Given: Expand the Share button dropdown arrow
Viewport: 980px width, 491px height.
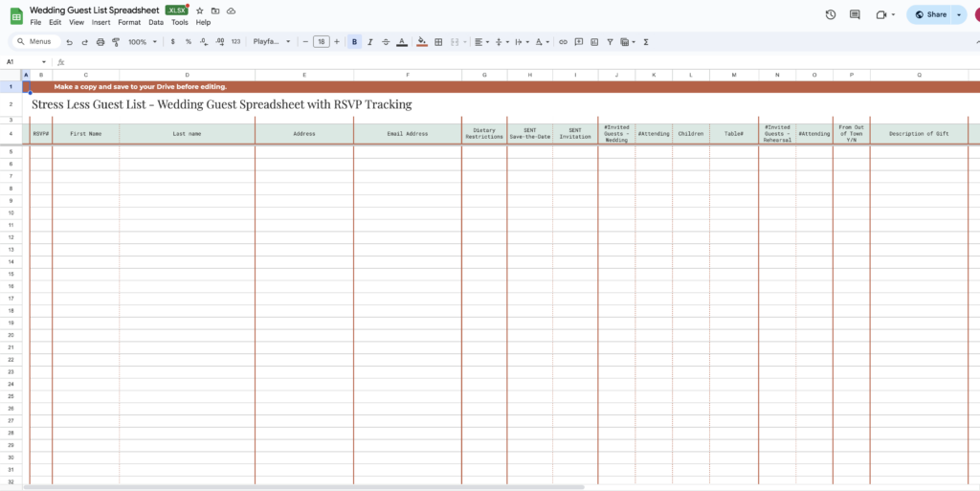Looking at the screenshot, I should pyautogui.click(x=958, y=14).
